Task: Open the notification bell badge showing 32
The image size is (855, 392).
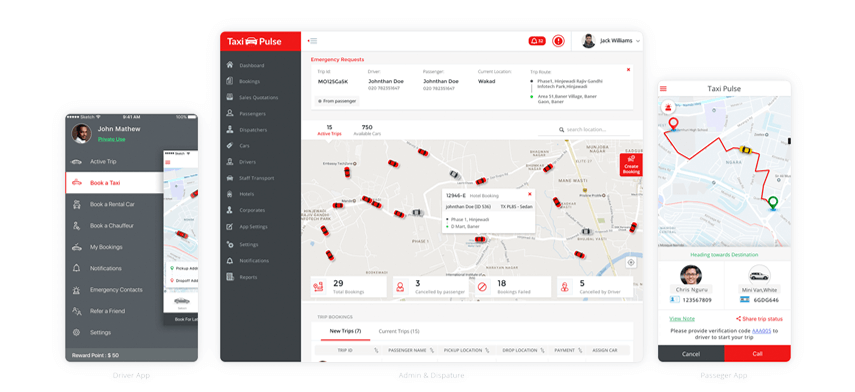Action: [x=537, y=41]
